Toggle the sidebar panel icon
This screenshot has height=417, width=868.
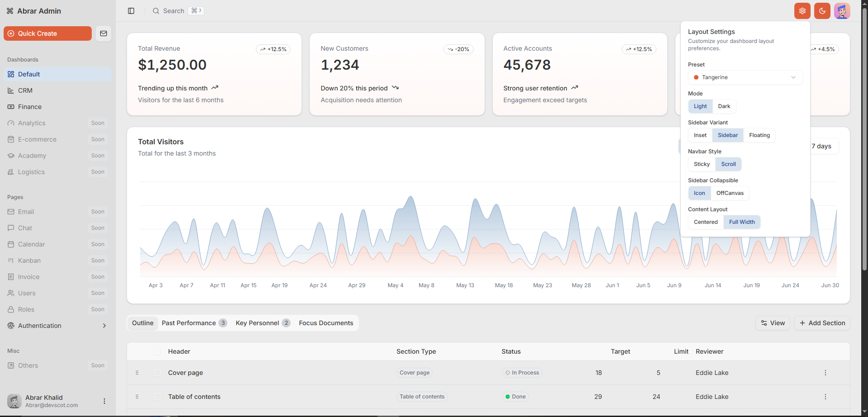pos(131,11)
